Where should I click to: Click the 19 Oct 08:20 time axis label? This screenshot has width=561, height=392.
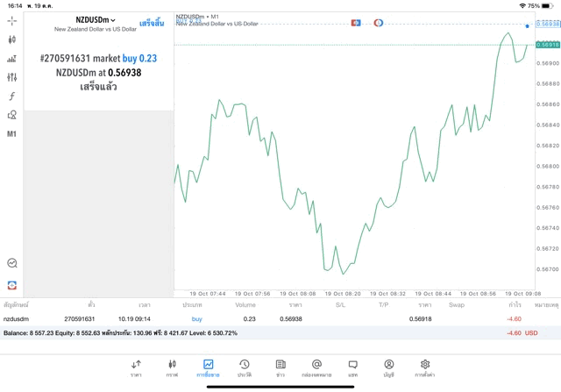(x=343, y=294)
